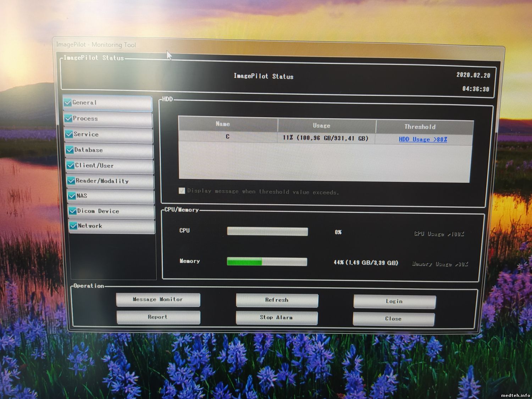This screenshot has width=532, height=399.
Task: Refresh the ImagePilot status
Action: click(x=277, y=300)
